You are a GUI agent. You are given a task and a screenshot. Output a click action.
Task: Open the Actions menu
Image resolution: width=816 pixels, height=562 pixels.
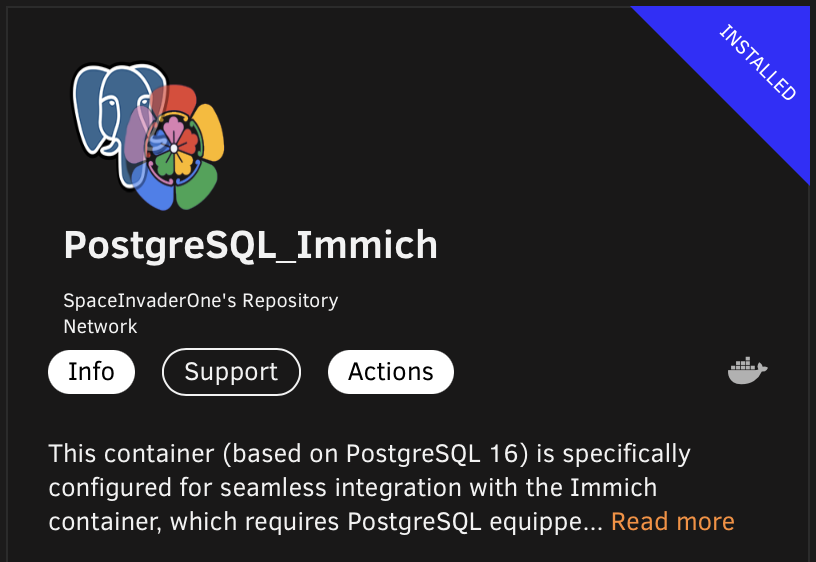[391, 372]
